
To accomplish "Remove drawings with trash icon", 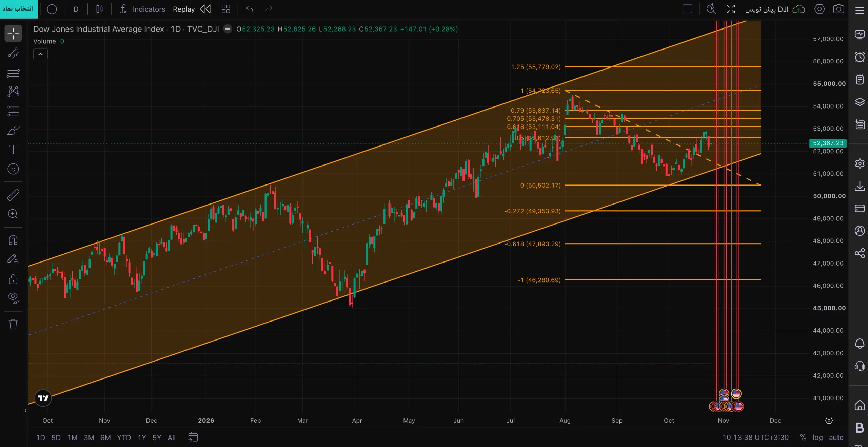I will pos(13,324).
